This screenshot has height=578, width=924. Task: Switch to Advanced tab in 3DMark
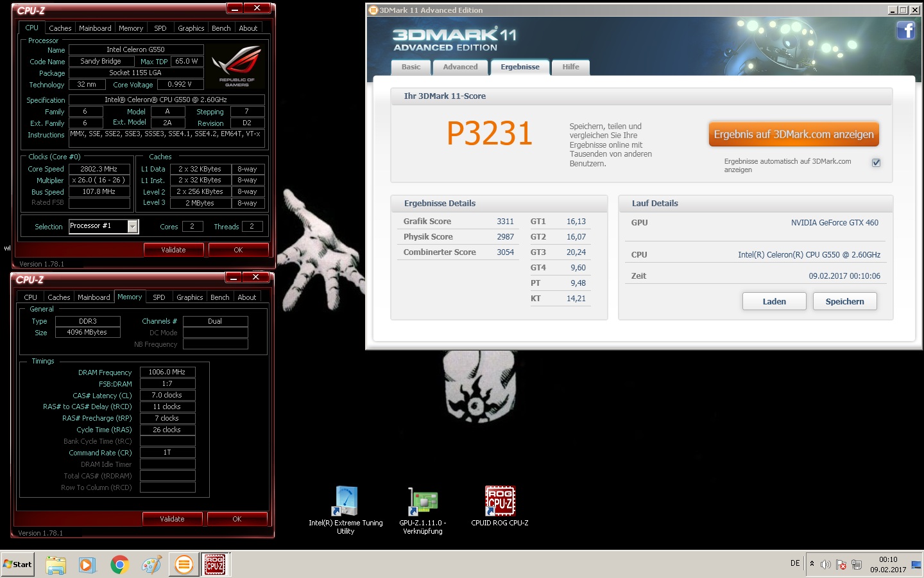[460, 67]
